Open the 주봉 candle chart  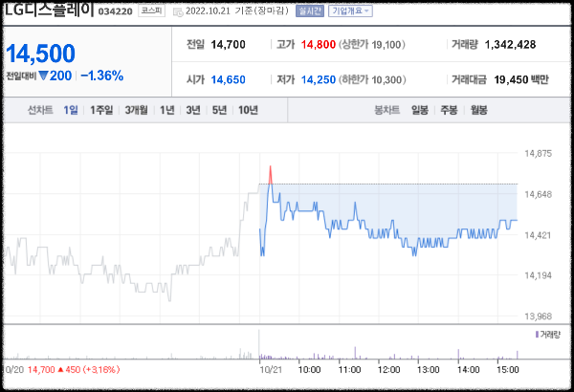pos(449,110)
